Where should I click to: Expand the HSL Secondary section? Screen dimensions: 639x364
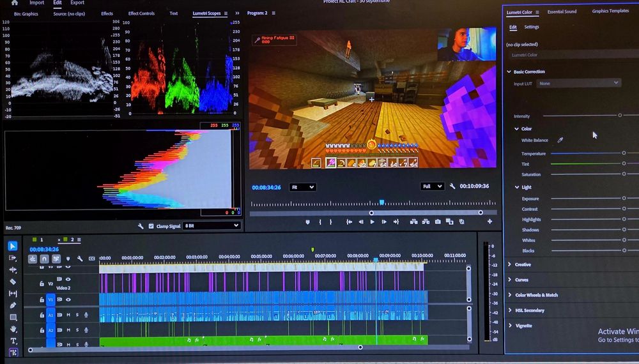pos(510,310)
